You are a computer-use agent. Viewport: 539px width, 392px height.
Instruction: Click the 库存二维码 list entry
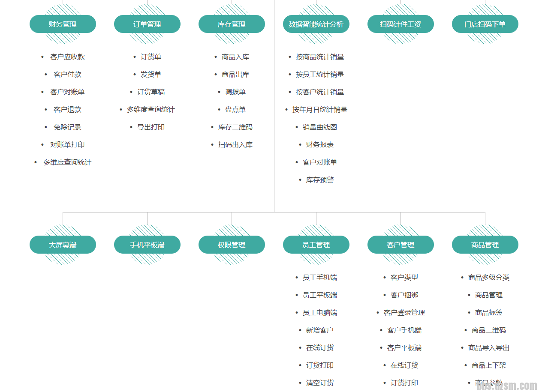(235, 127)
